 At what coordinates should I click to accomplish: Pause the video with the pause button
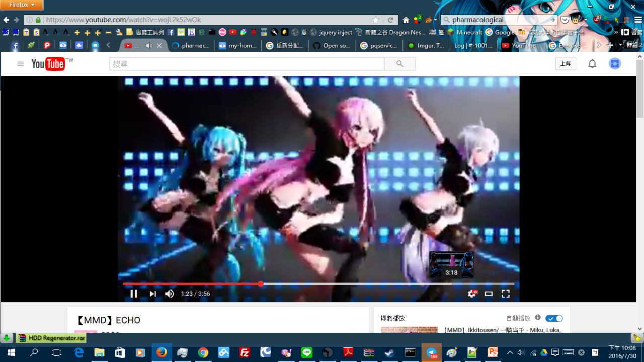134,294
